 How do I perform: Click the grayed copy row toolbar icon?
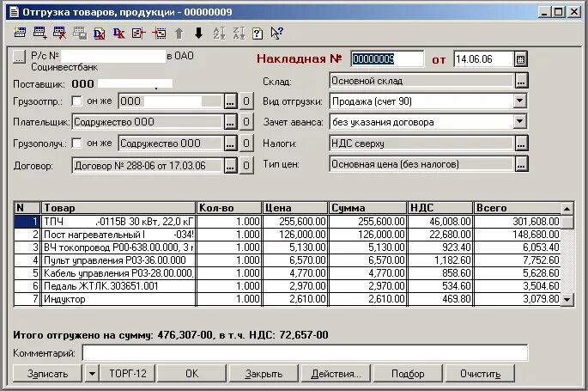[x=80, y=33]
